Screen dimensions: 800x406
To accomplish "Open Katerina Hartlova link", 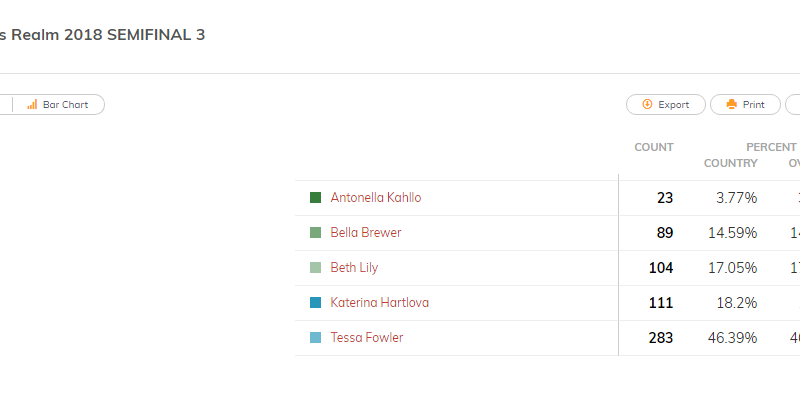I will point(380,302).
